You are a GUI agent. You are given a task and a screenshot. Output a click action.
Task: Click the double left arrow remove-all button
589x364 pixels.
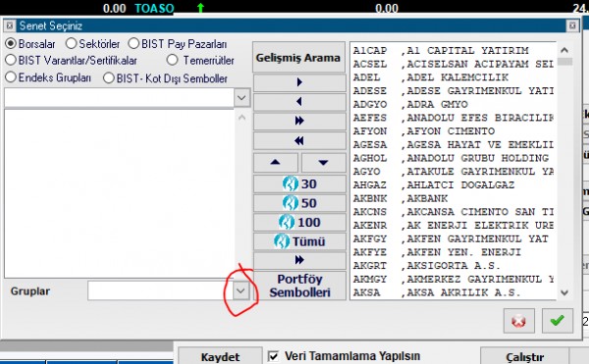pyautogui.click(x=299, y=140)
